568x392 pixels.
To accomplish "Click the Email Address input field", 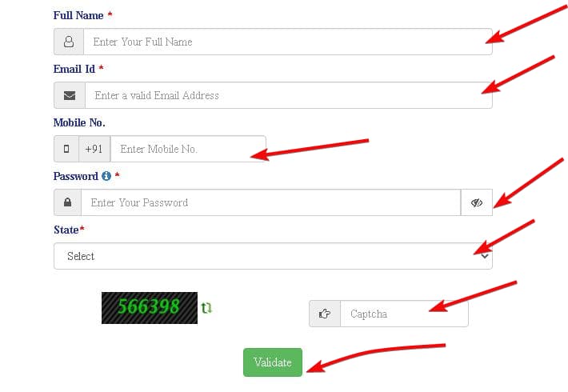I will [x=288, y=95].
